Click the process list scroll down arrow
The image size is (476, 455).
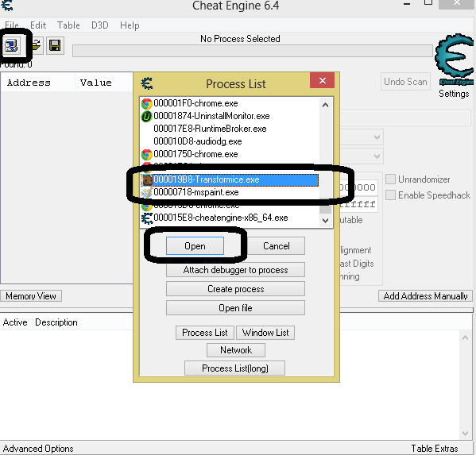coord(326,221)
